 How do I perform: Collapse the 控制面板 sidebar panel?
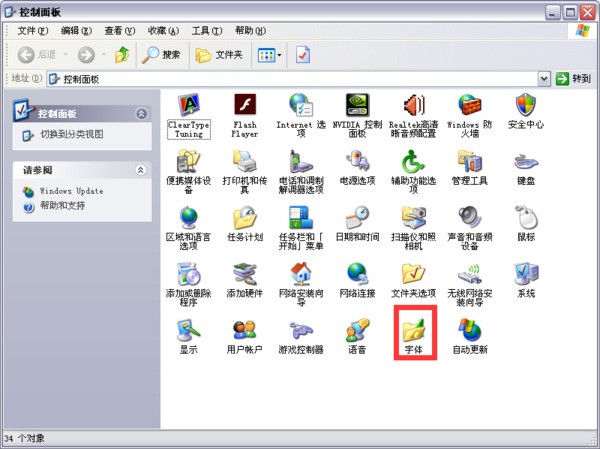(141, 114)
